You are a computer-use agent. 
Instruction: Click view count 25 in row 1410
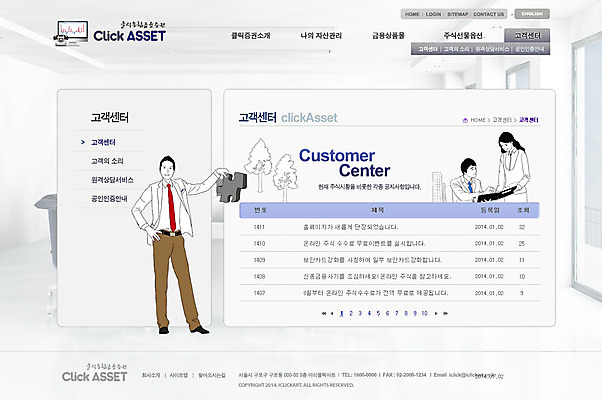coord(522,244)
